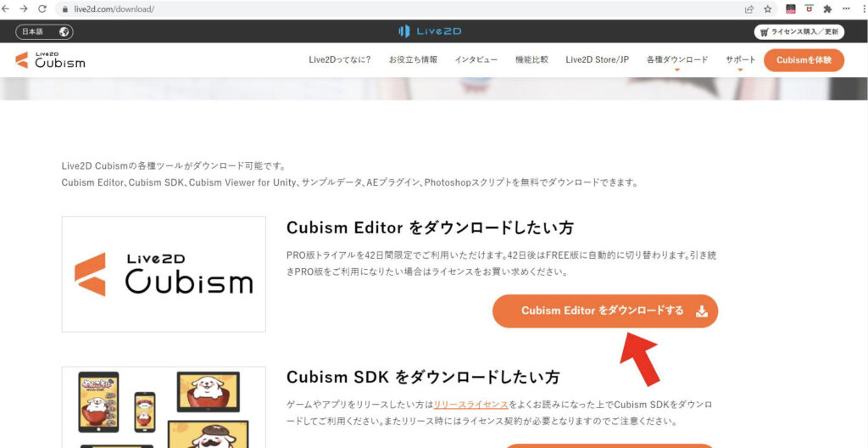
Task: Open the 機能比較 menu item
Action: pos(531,60)
